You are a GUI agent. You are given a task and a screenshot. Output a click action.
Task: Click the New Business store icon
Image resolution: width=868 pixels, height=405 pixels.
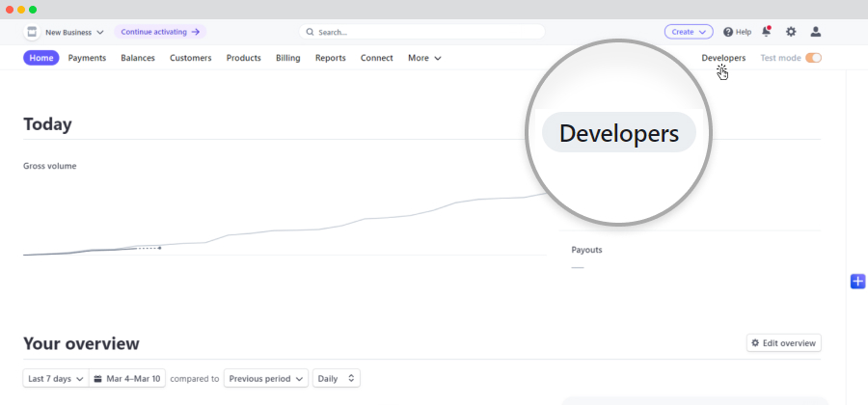coord(32,32)
